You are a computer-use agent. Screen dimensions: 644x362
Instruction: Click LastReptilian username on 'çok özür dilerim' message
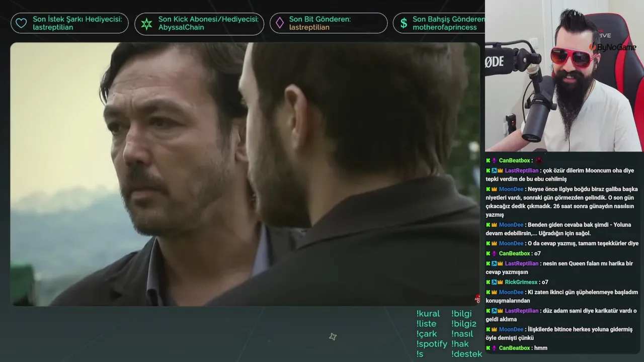(521, 170)
